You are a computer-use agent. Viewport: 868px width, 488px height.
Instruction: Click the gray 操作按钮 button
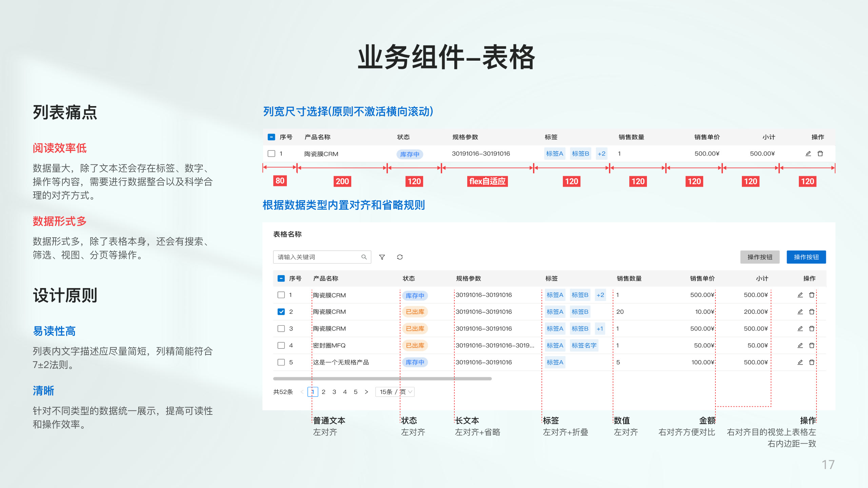coord(760,257)
